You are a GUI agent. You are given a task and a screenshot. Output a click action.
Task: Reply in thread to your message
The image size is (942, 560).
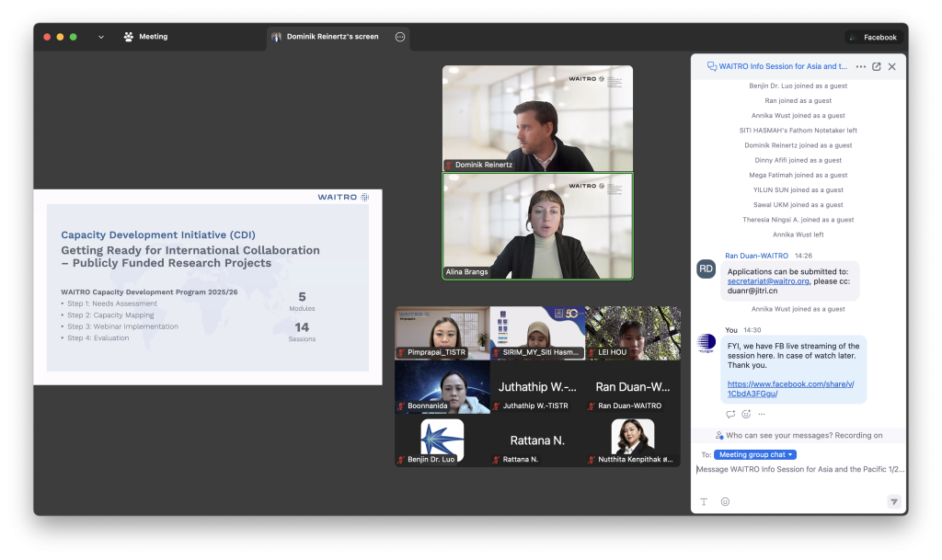[x=730, y=414]
